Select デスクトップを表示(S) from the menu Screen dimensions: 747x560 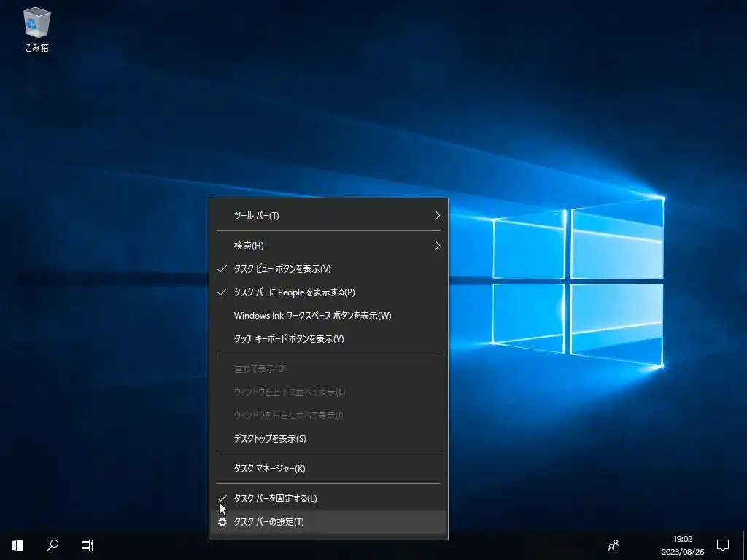pos(328,439)
